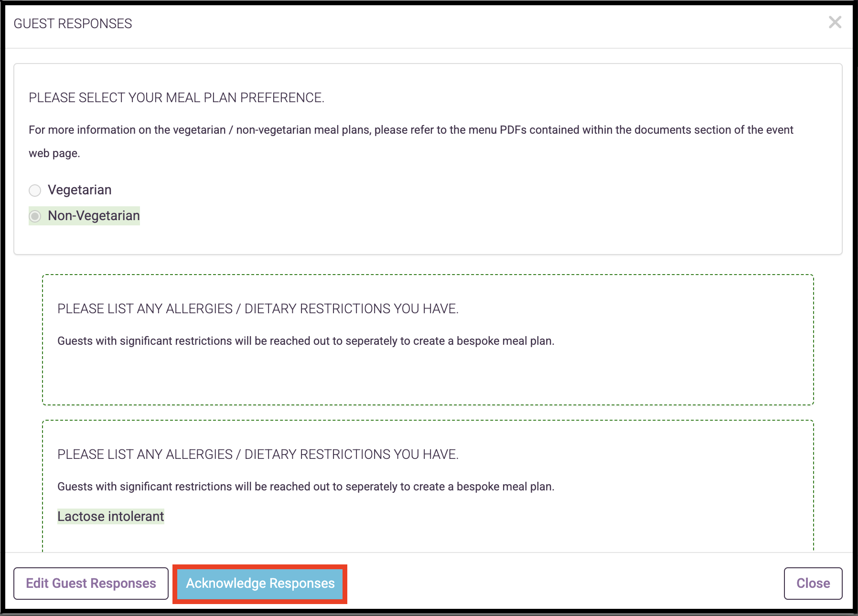Click the second allergies / dietary restrictions heading

257,455
